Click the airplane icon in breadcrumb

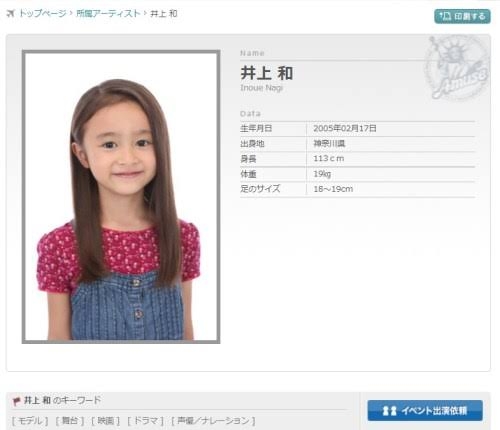click(x=11, y=14)
